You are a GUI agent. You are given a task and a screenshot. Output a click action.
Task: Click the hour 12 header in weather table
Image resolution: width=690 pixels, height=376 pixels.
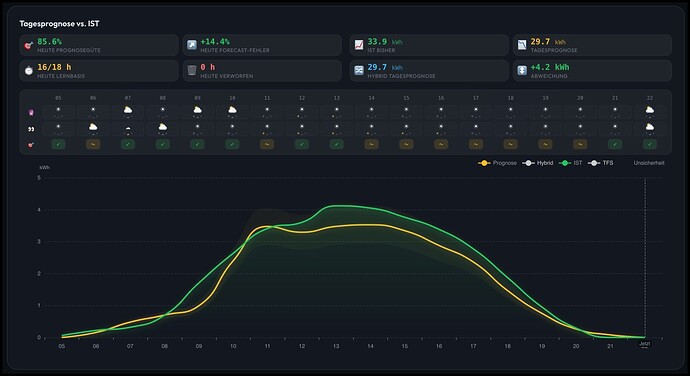point(302,98)
